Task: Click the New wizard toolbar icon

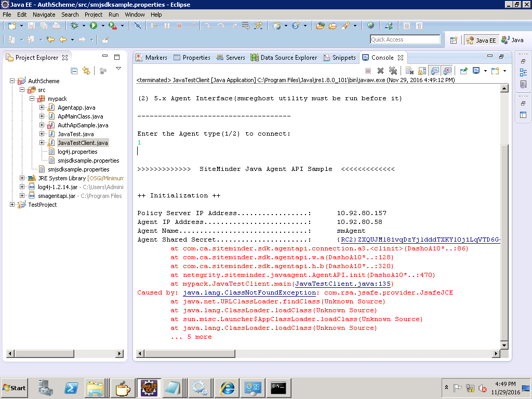Action: [12, 26]
